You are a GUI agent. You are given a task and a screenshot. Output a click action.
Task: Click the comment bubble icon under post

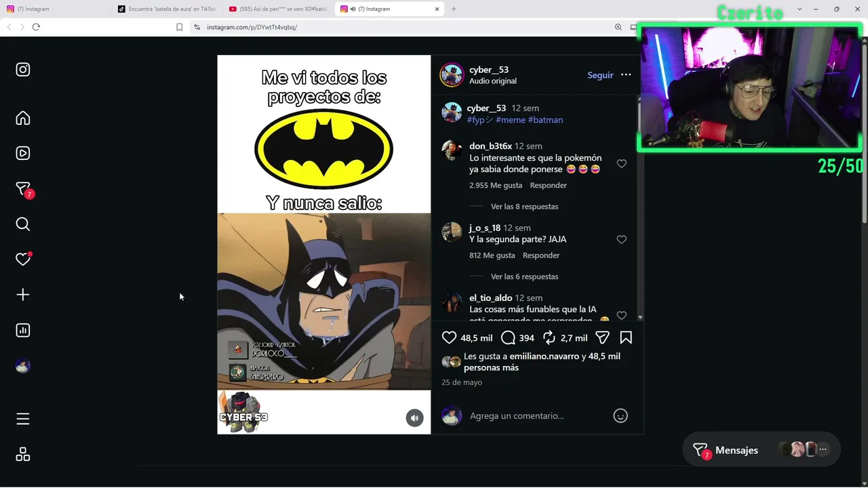click(508, 338)
